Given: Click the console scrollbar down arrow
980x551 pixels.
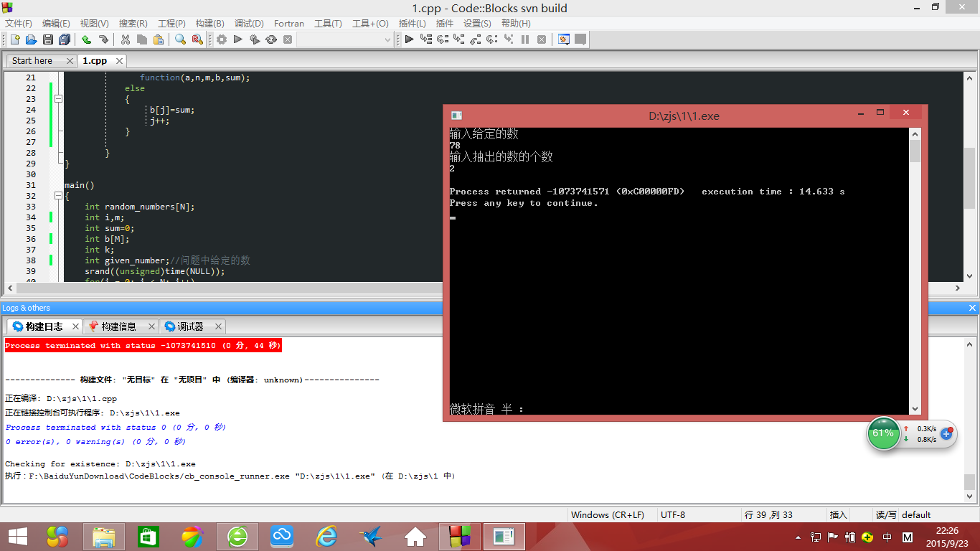Looking at the screenshot, I should (x=915, y=409).
